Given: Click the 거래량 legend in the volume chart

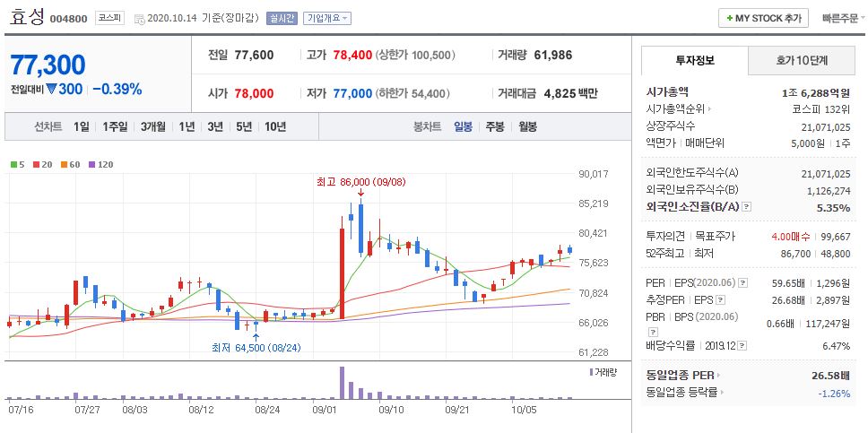Looking at the screenshot, I should click(x=603, y=372).
